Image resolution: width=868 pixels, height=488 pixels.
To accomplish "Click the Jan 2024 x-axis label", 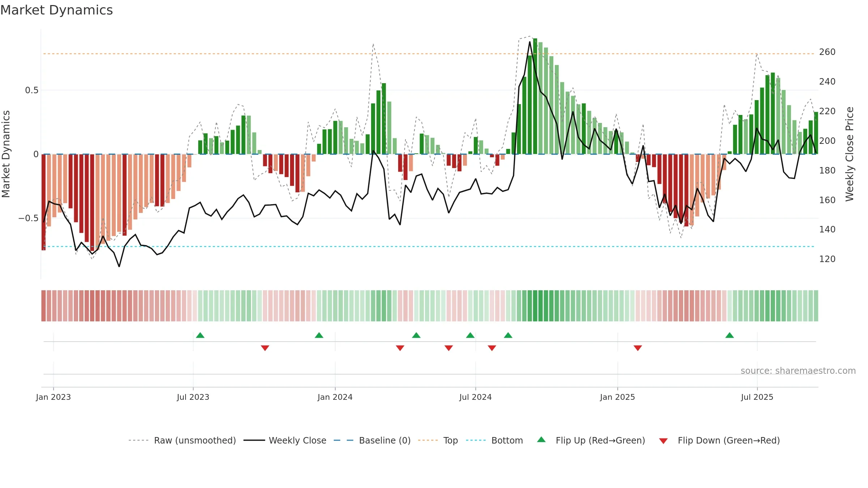I will (x=335, y=397).
